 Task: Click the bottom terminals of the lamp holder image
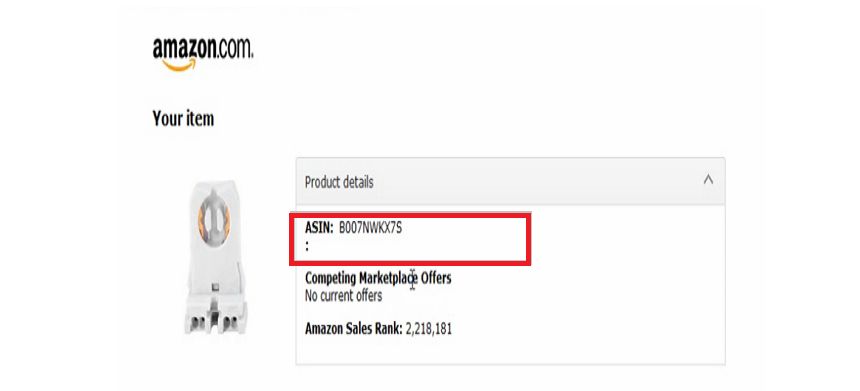pyautogui.click(x=216, y=322)
